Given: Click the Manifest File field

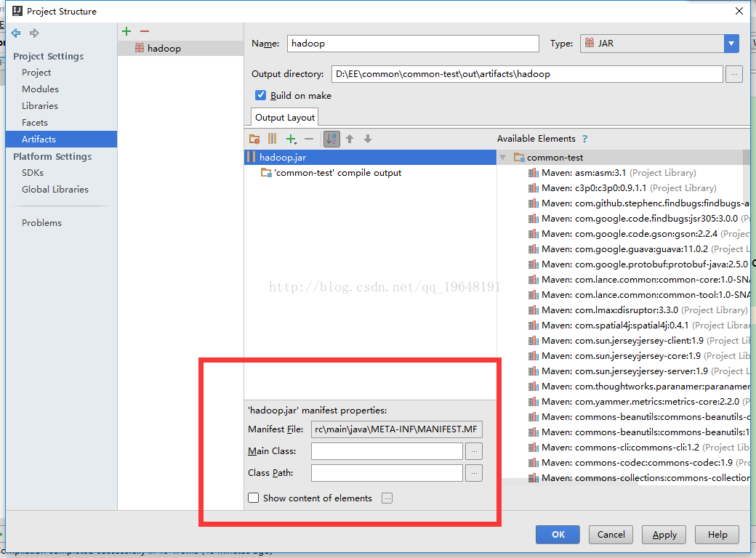Looking at the screenshot, I should point(397,429).
